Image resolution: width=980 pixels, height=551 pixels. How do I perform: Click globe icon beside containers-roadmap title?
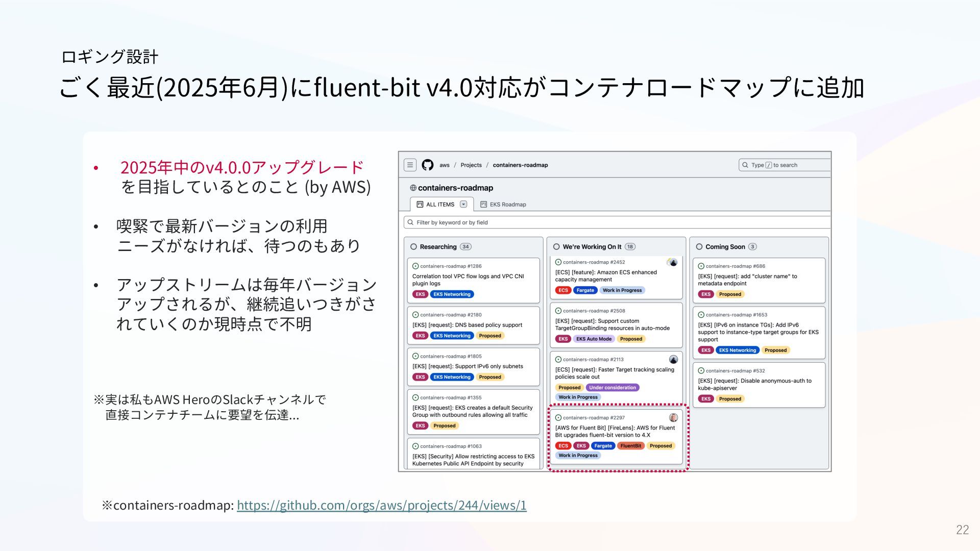[413, 188]
